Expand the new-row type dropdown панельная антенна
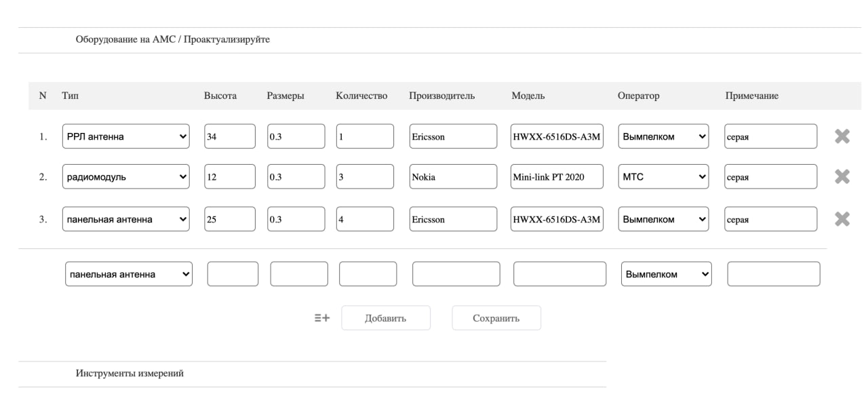 [x=129, y=274]
